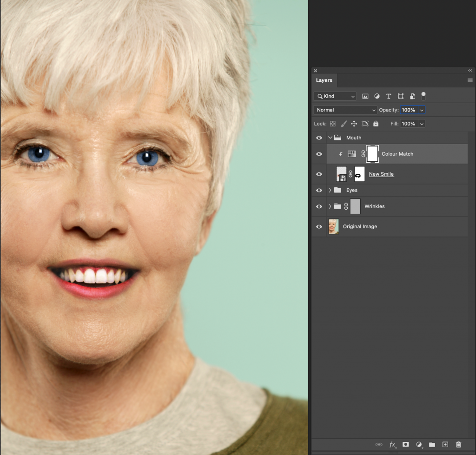Viewport: 476px width, 455px height.
Task: Select the New Smile layer name
Action: click(x=381, y=174)
